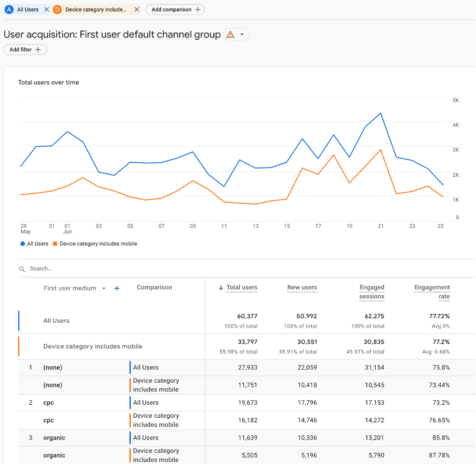Click the 21 date label on chart axis

click(380, 226)
